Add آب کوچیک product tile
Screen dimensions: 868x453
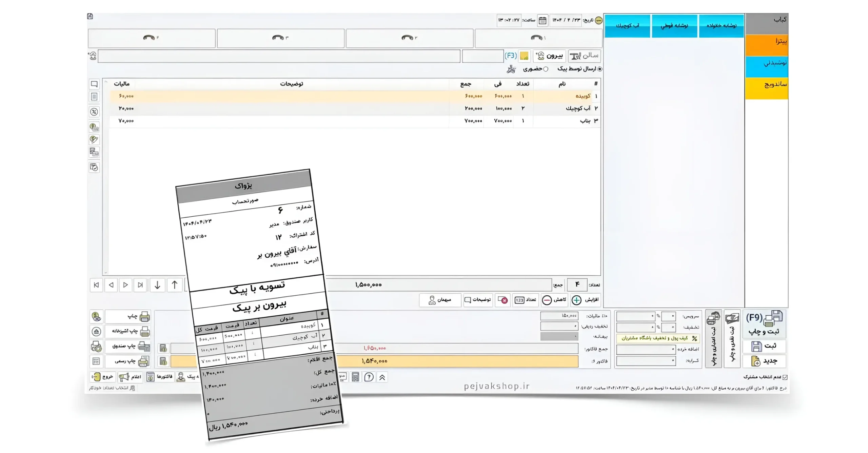pos(627,26)
